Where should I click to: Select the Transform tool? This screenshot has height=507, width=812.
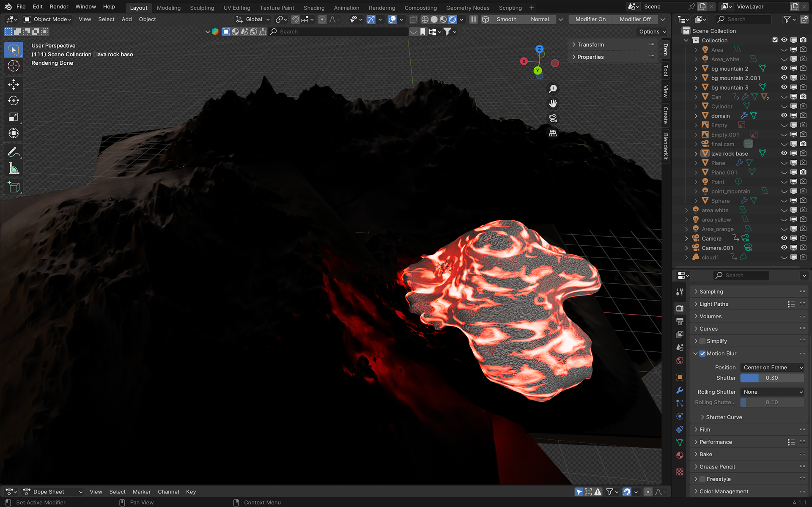(14, 134)
